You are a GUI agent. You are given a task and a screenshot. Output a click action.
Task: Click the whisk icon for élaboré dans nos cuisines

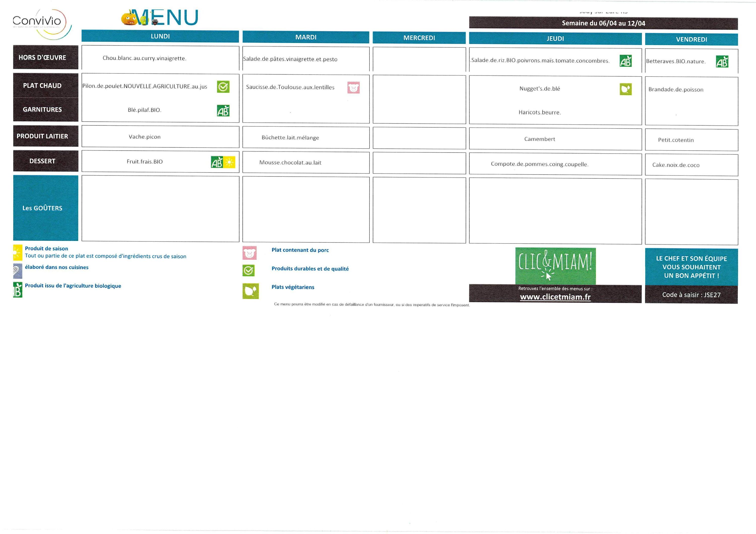[17, 271]
